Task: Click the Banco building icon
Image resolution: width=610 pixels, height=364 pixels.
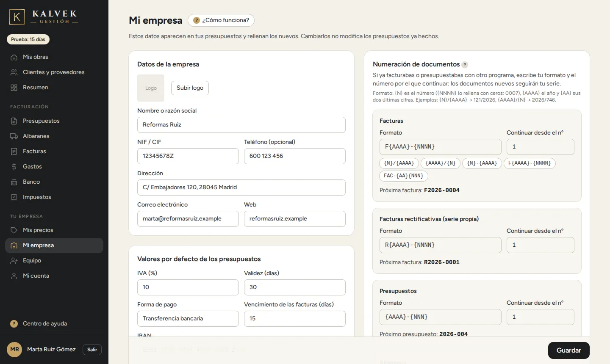Action: pos(14,182)
